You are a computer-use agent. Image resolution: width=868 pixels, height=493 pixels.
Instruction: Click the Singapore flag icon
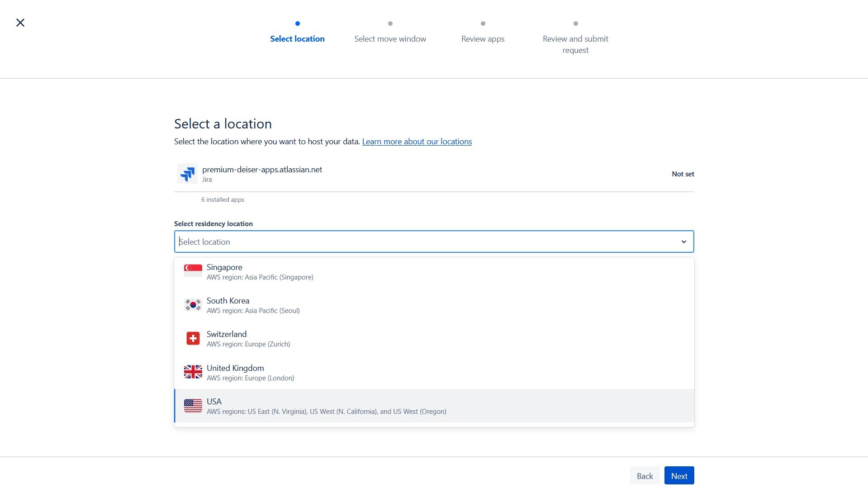(x=193, y=270)
